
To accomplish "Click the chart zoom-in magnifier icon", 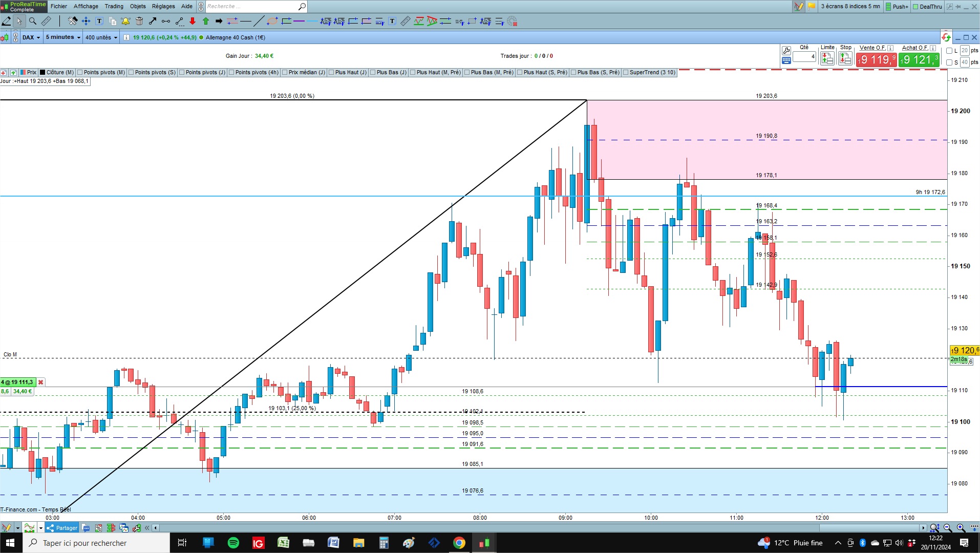I will click(961, 528).
